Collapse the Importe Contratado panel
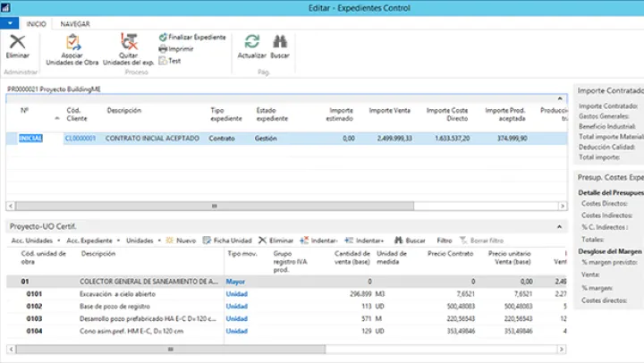This screenshot has width=644, height=363. (x=608, y=90)
